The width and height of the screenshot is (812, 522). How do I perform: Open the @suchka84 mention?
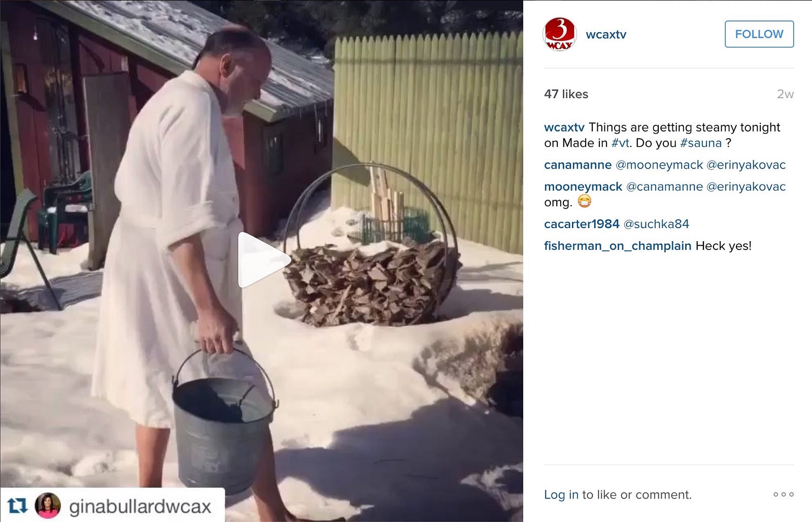point(656,224)
